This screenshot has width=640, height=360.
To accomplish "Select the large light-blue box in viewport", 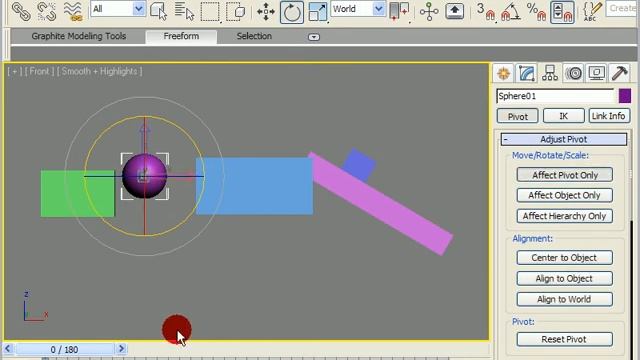I will tap(255, 187).
